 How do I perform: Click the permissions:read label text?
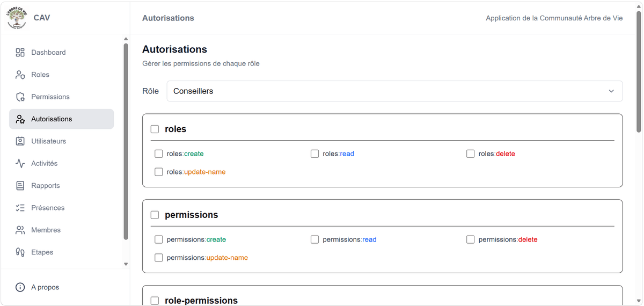pyautogui.click(x=349, y=239)
